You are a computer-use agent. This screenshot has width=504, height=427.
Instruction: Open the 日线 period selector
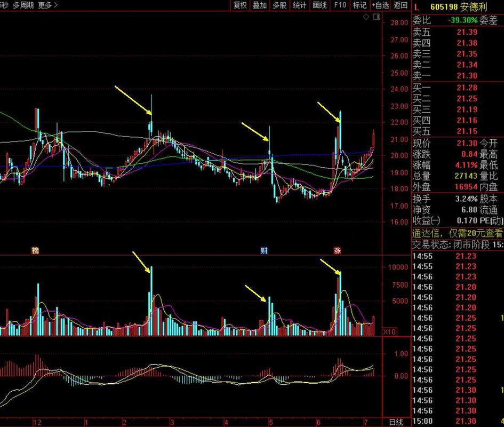396,422
